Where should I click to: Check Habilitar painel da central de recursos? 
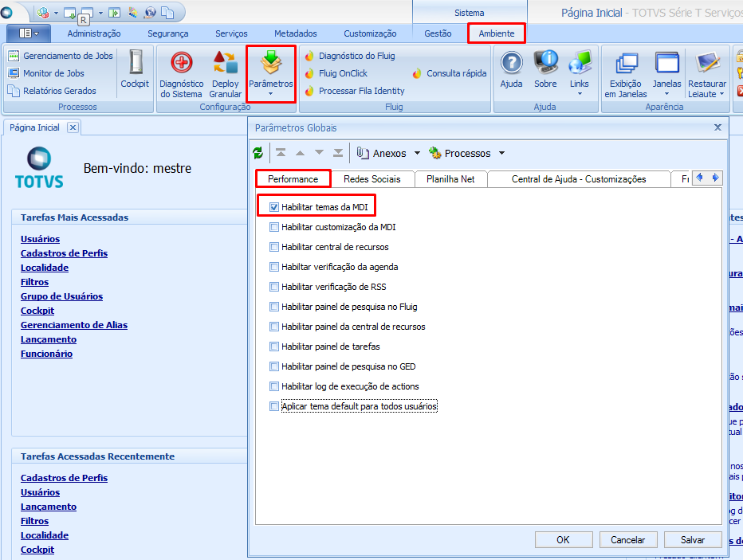274,326
